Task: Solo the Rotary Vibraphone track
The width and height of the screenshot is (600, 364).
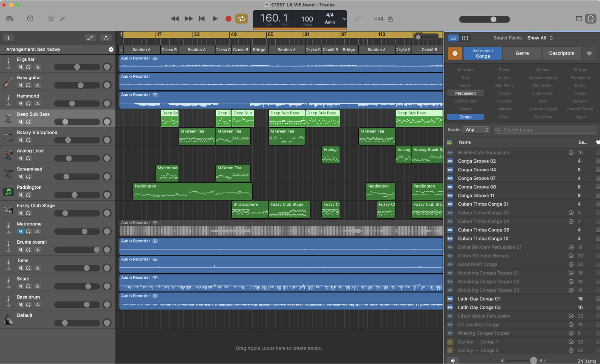Action: click(x=28, y=140)
